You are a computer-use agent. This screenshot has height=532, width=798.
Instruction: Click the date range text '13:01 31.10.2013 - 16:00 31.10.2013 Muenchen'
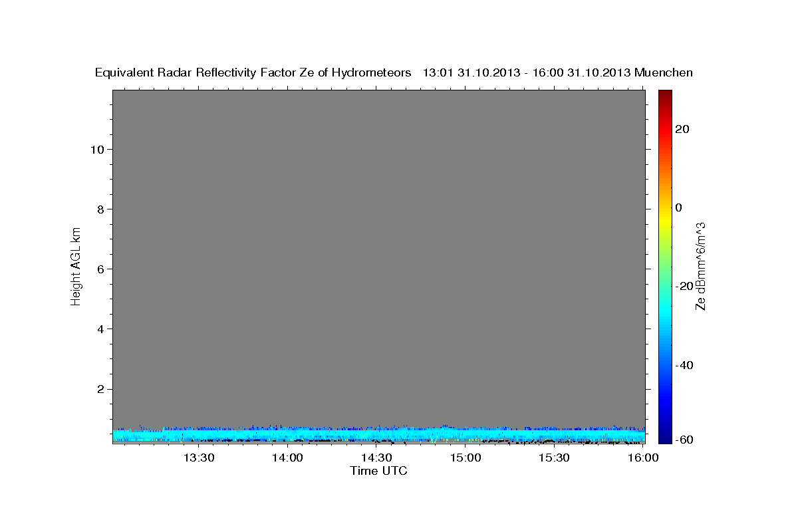click(558, 72)
